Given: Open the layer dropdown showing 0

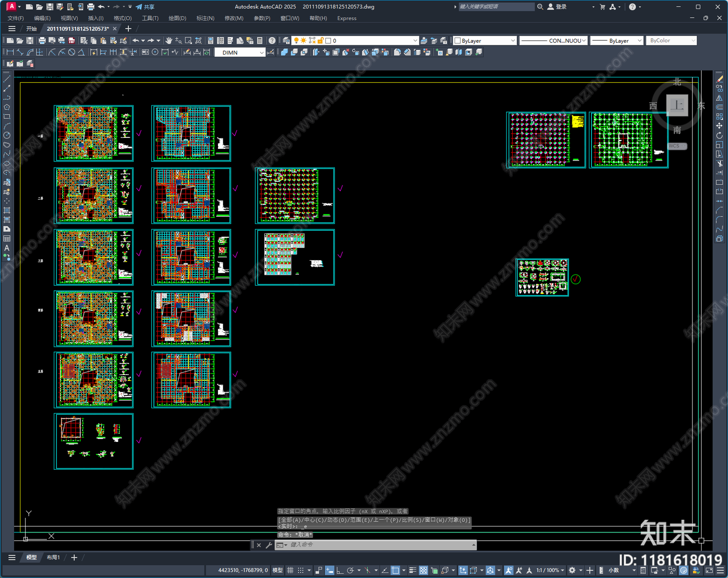Looking at the screenshot, I should pyautogui.click(x=354, y=41).
